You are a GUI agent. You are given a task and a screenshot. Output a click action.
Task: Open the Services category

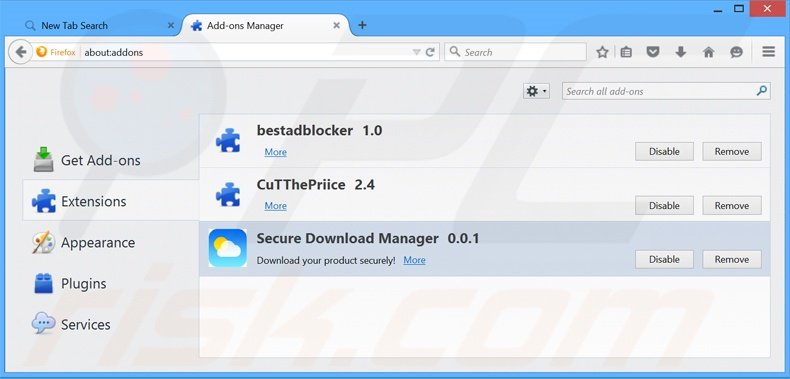[111, 324]
